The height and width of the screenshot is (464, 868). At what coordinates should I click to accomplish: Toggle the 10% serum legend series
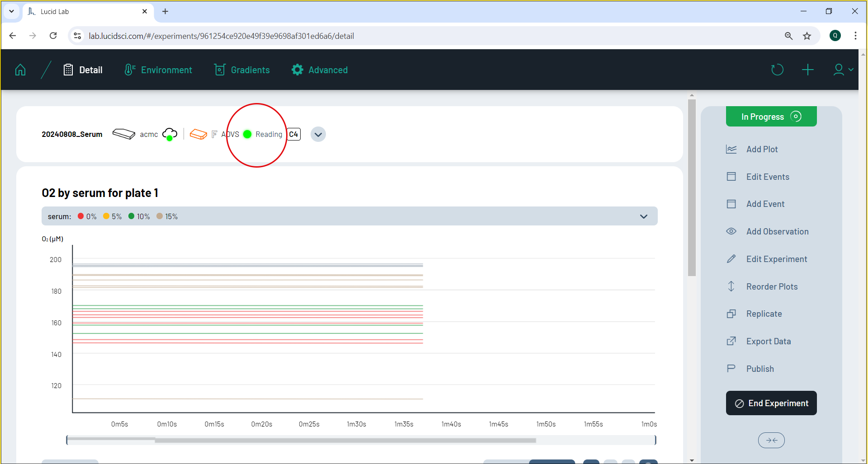click(139, 216)
